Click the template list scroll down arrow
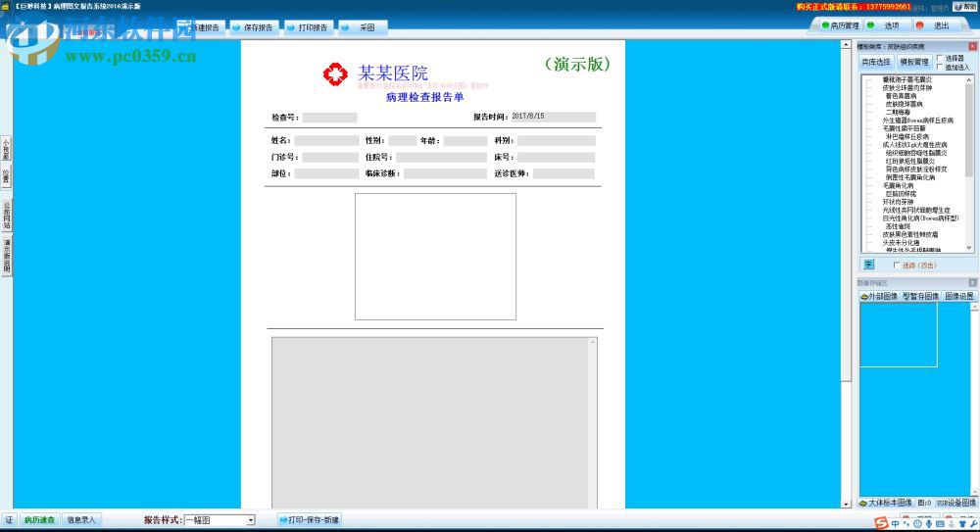This screenshot has height=532, width=980. (x=969, y=248)
